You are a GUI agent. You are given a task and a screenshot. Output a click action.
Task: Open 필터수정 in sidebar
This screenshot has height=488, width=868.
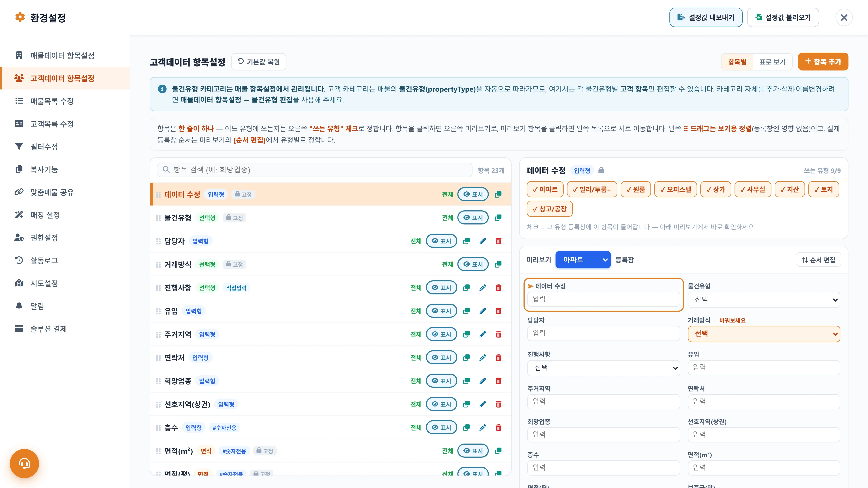click(65, 147)
